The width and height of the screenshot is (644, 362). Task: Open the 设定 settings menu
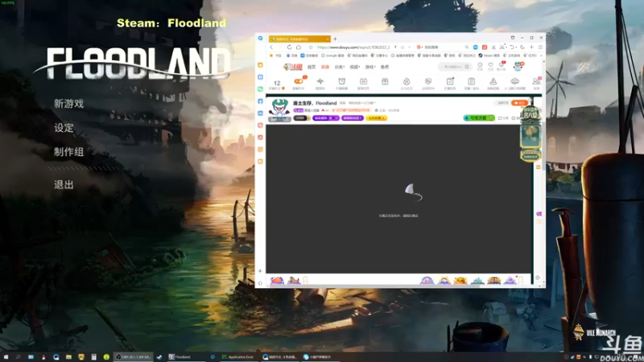(64, 128)
